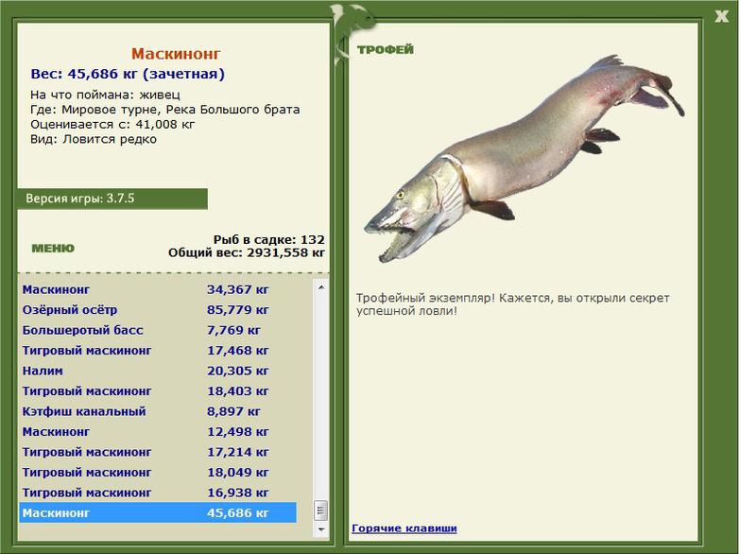Click the muskie trophy fish image
This screenshot has height=554, width=756.
pos(524,158)
